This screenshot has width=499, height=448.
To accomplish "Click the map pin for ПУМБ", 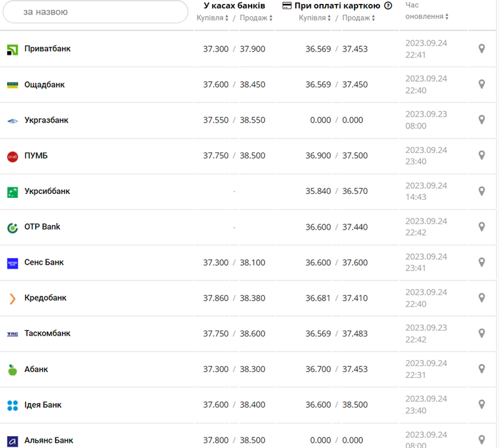I will [x=482, y=156].
